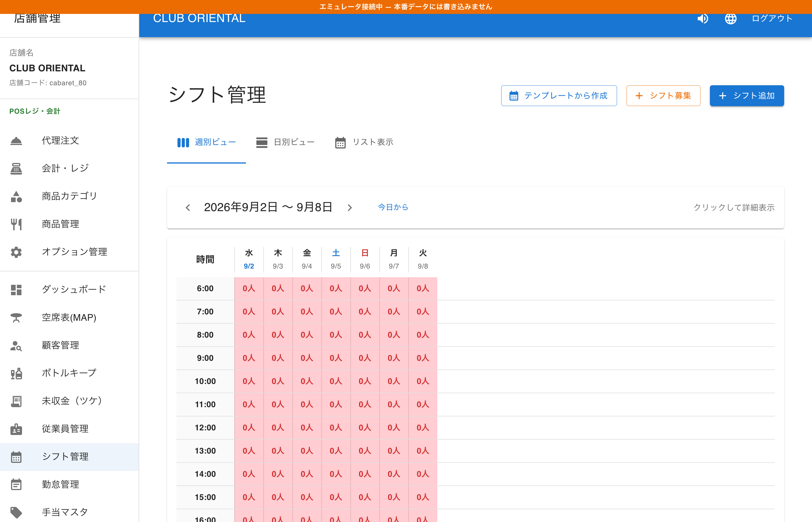This screenshot has height=522, width=812.
Task: Select 火 9/8 column header
Action: pyautogui.click(x=423, y=259)
